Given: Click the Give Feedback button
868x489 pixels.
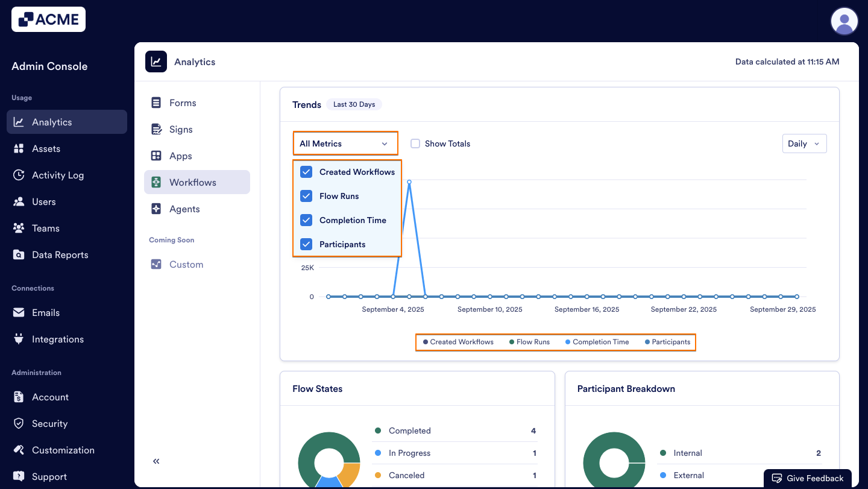Looking at the screenshot, I should pyautogui.click(x=807, y=478).
